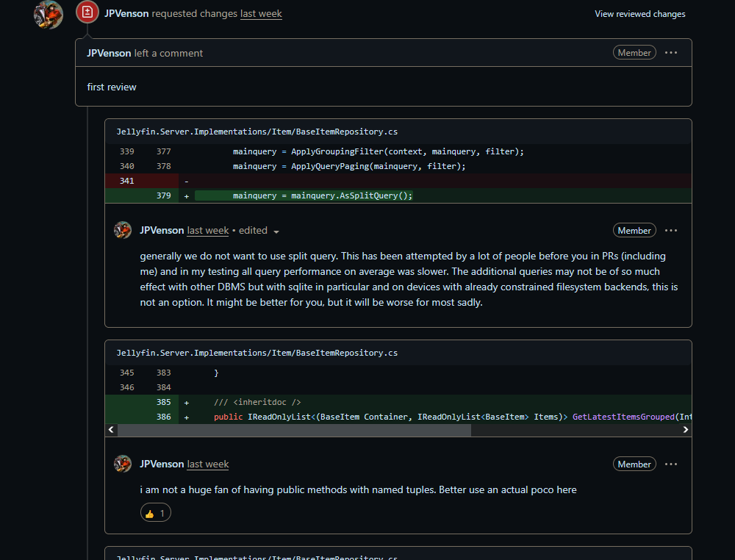
Task: Click JPVenson avatar on named tuples comment
Action: click(123, 464)
